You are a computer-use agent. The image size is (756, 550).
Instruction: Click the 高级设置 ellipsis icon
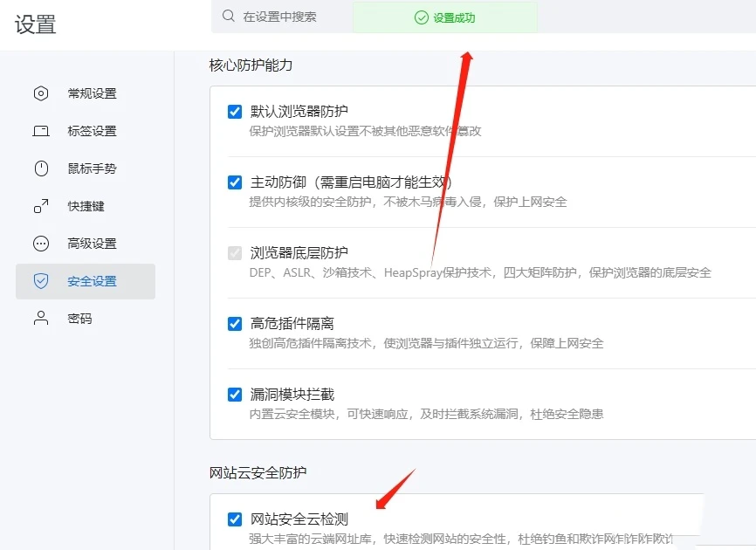(41, 244)
